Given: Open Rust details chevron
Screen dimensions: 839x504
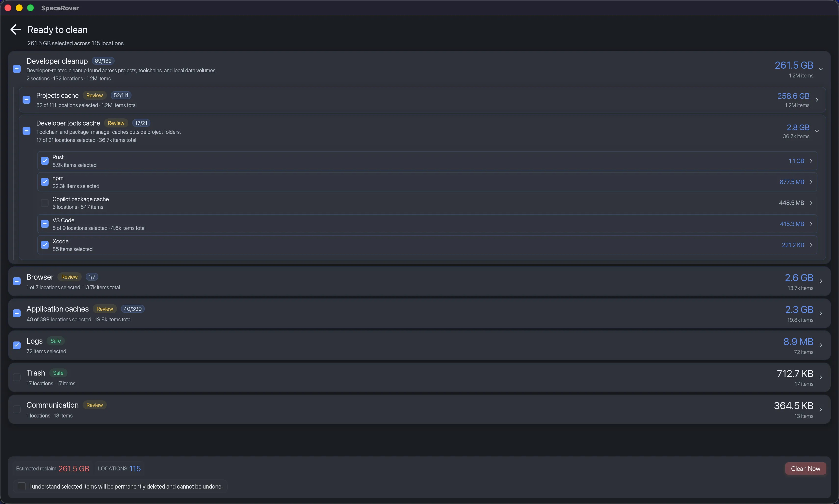Looking at the screenshot, I should pyautogui.click(x=811, y=161).
